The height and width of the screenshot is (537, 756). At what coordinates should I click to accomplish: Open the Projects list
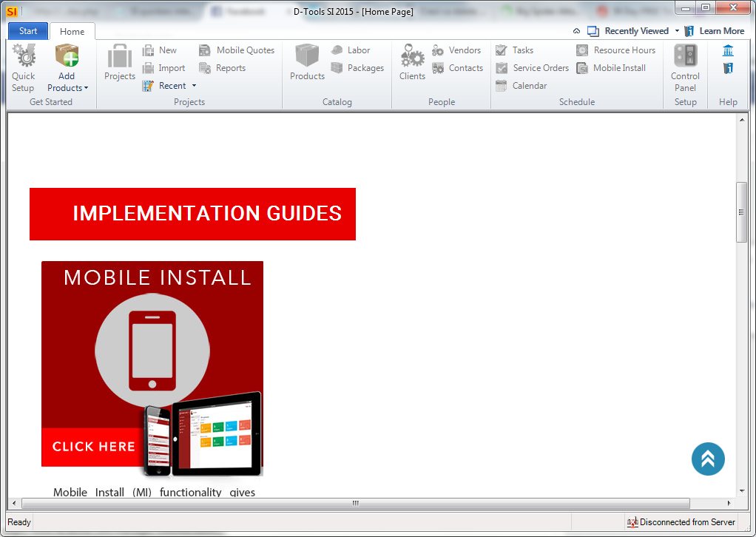tap(119, 65)
